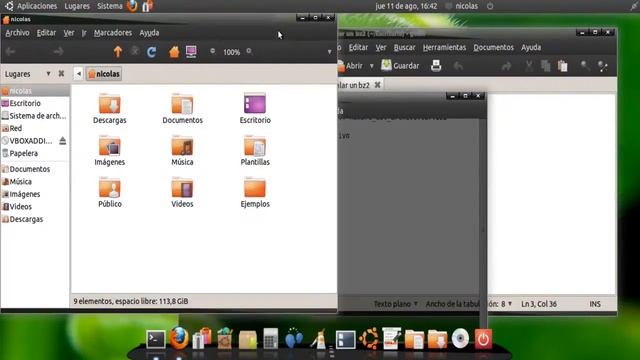Copy selection in gedit toolbar
This screenshot has height=360, width=640.
pyautogui.click(x=545, y=66)
